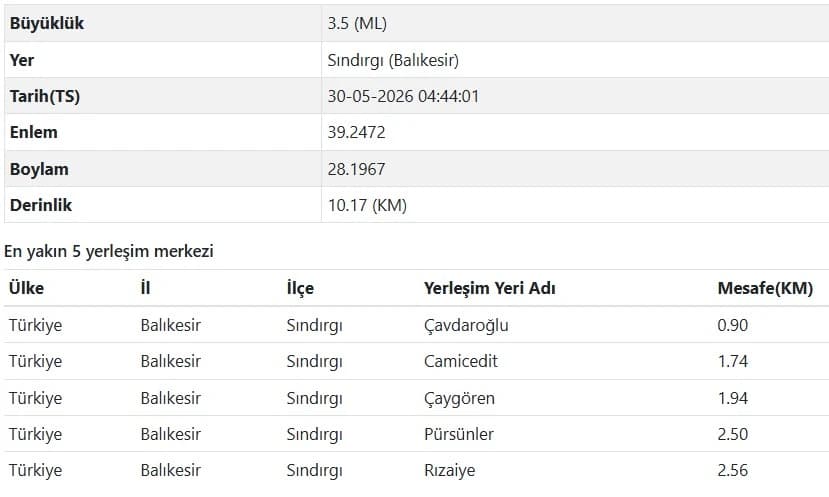Click the İl column header
This screenshot has height=497, width=829.
coord(145,288)
